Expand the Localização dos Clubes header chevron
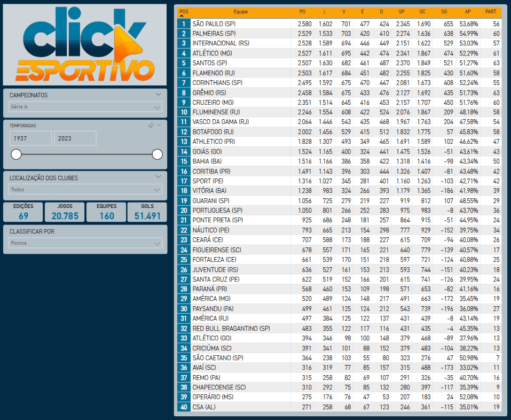 [158, 177]
